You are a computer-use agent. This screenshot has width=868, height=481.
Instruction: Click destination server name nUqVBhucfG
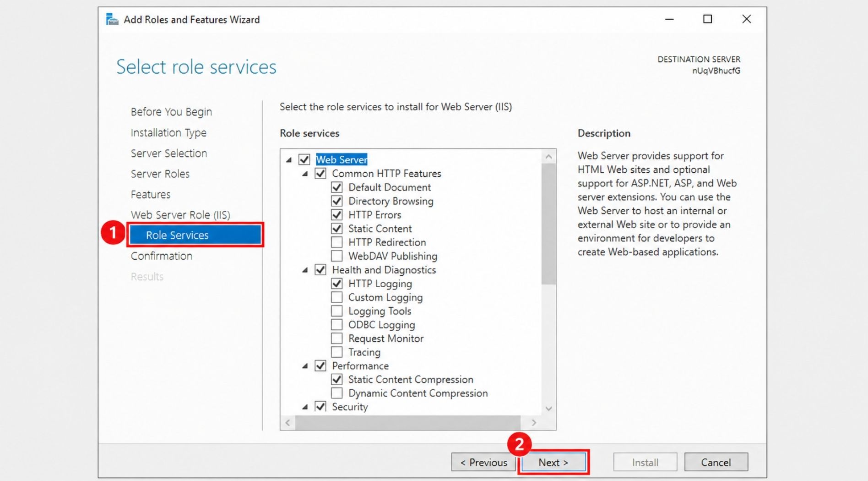pyautogui.click(x=716, y=71)
